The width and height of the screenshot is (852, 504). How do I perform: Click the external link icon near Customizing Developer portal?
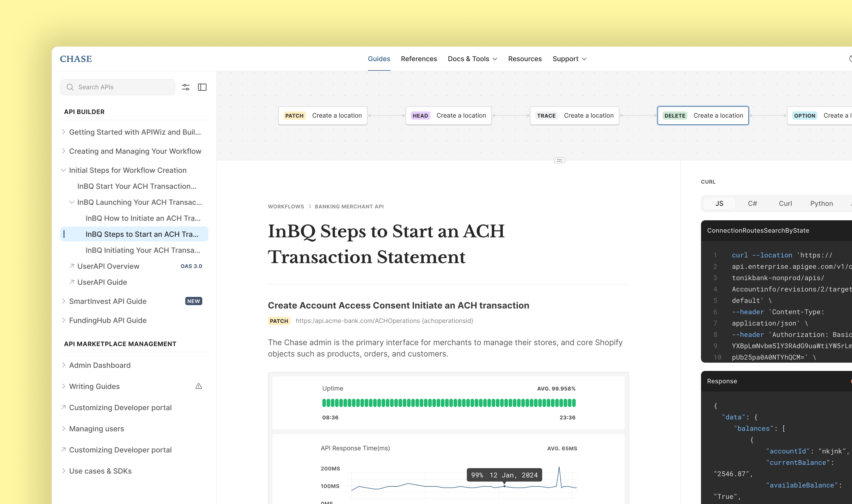point(63,407)
